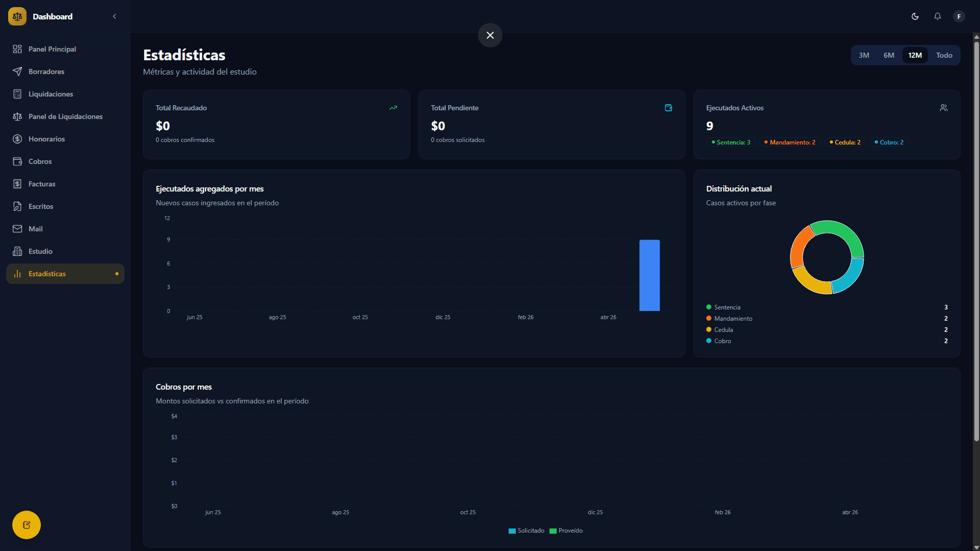Image resolution: width=980 pixels, height=551 pixels.
Task: Open Panel Principal from the sidebar
Action: pyautogui.click(x=65, y=49)
